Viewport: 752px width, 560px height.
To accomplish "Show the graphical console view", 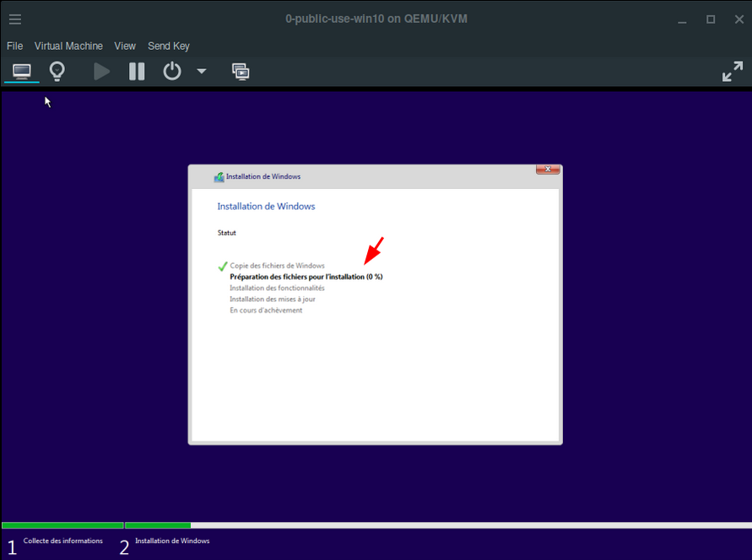I will coord(22,72).
